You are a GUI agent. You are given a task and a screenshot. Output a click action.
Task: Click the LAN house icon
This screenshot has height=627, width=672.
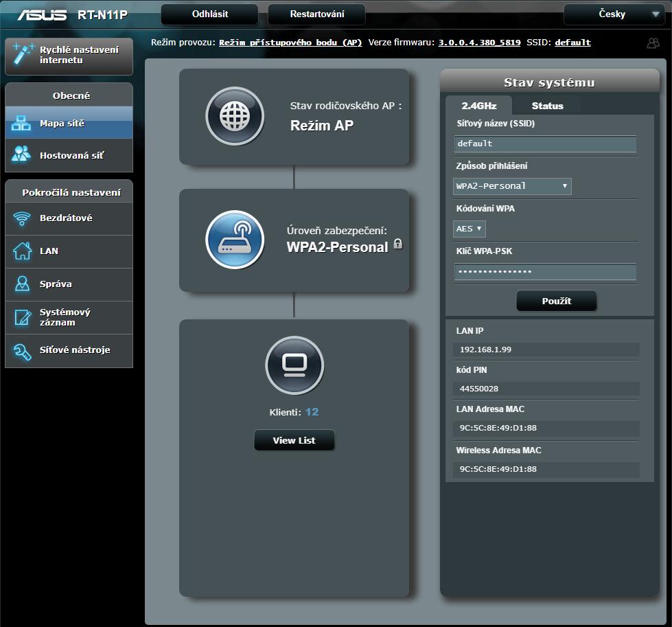click(x=22, y=251)
